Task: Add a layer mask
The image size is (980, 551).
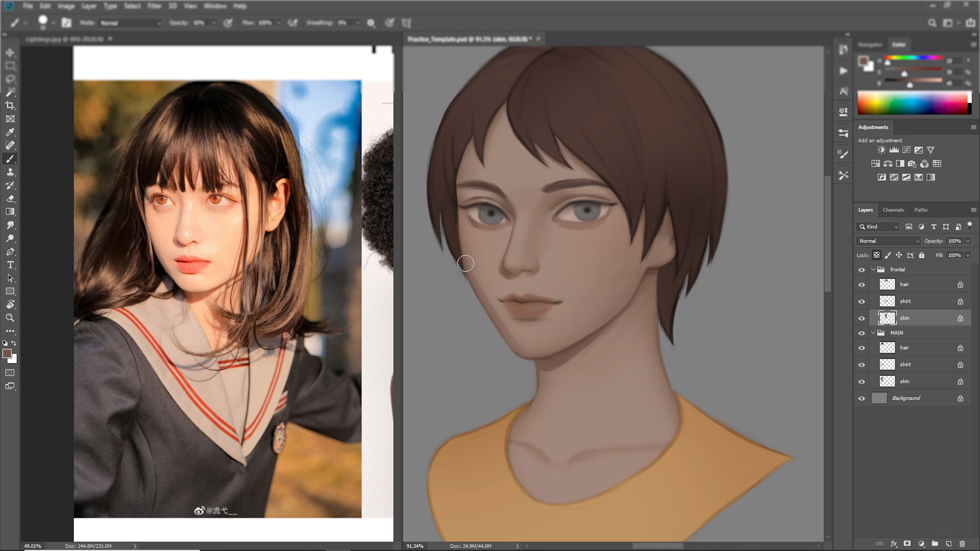Action: point(907,544)
